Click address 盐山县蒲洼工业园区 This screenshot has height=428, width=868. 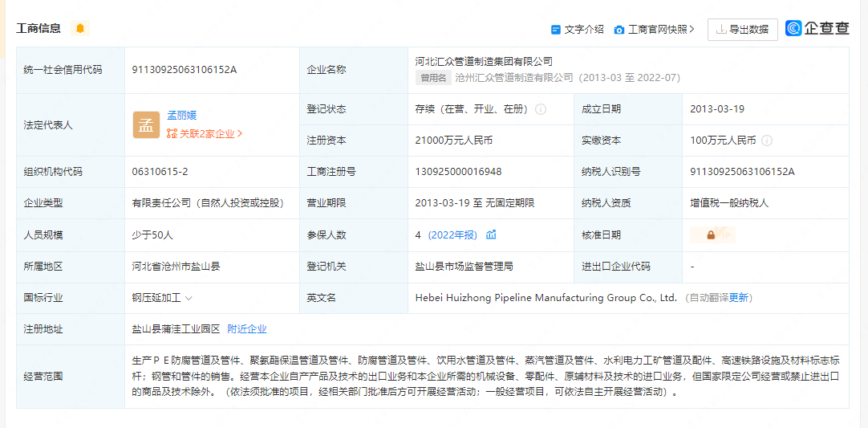(176, 329)
